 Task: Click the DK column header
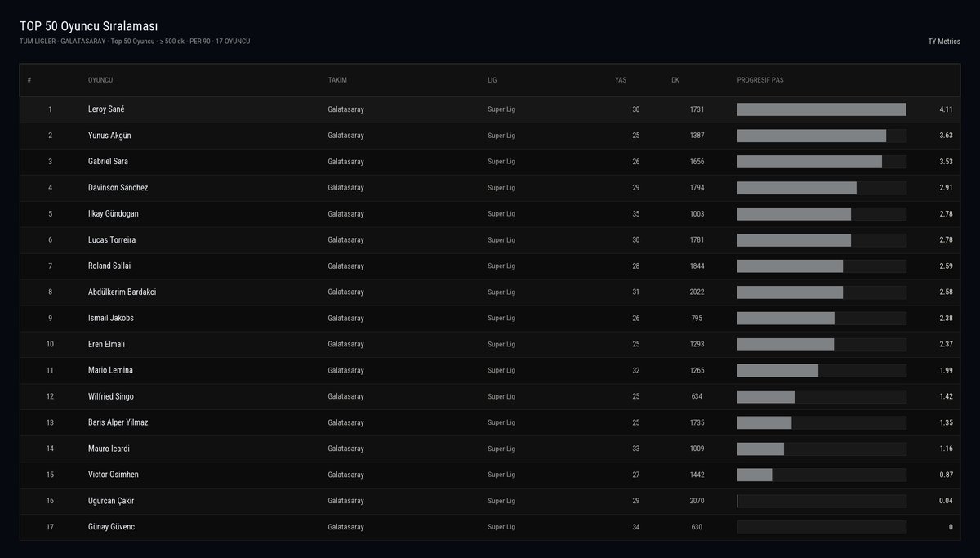(675, 80)
